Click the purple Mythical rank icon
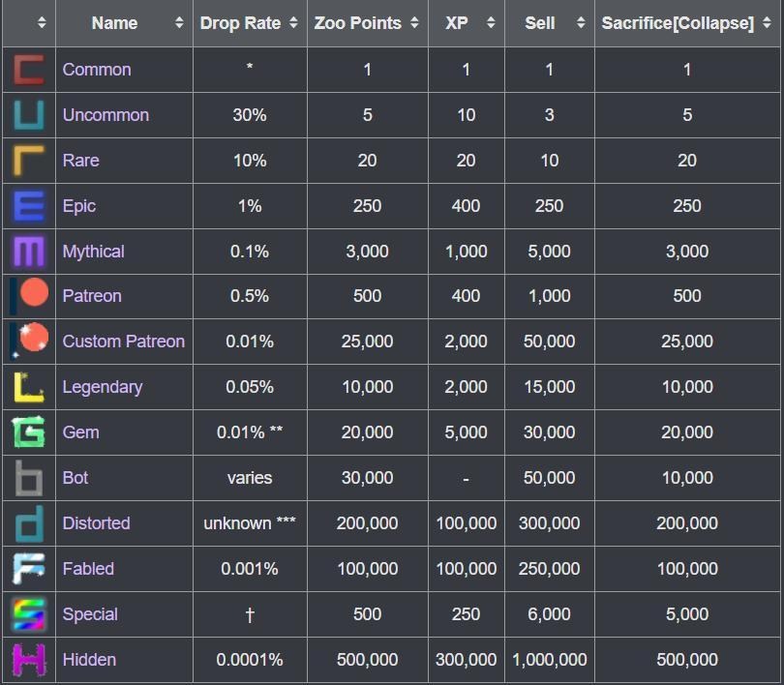The image size is (784, 685). point(28,252)
